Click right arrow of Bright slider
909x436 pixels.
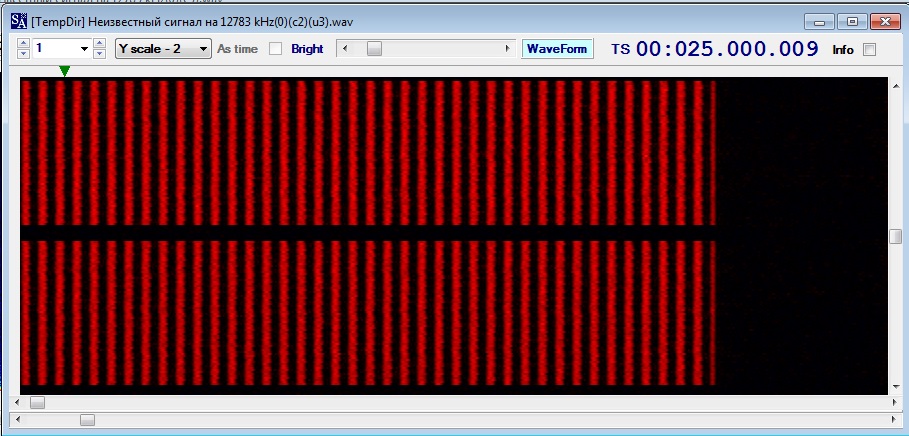[508, 49]
